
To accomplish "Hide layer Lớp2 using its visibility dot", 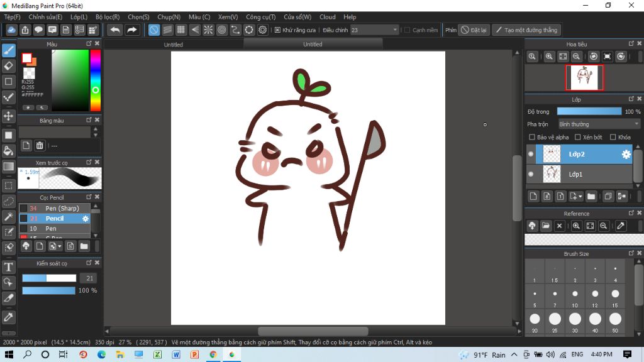I will coord(531,155).
